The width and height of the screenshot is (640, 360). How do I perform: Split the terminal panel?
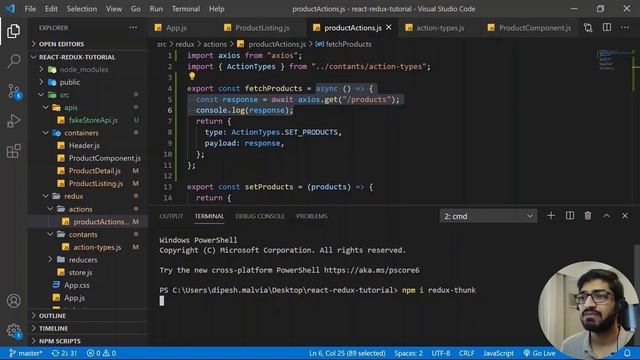[x=570, y=216]
